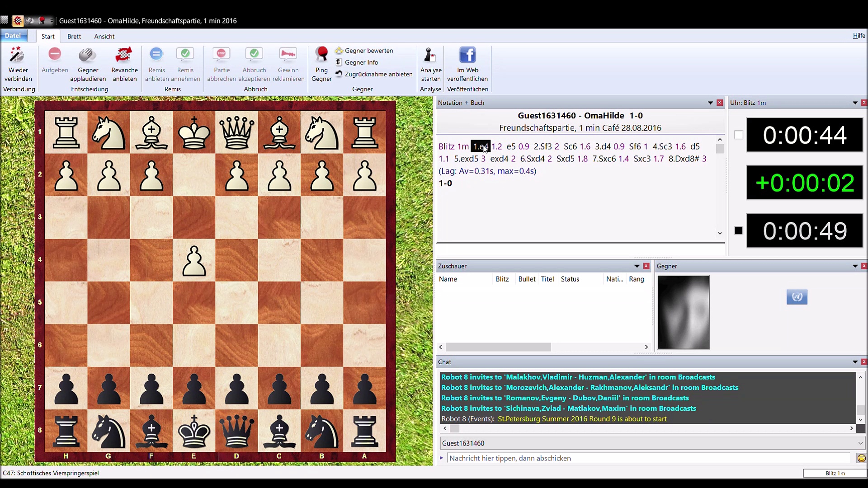Viewport: 868px width, 488px height.
Task: Select move 8.Dxd8# in the notation
Action: [684, 159]
